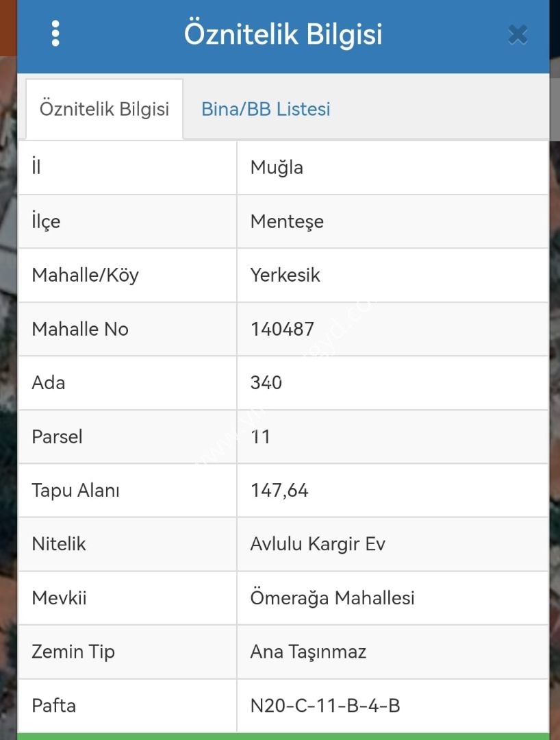
Task: Select the Yerkesik neighborhood value
Action: pos(285,275)
